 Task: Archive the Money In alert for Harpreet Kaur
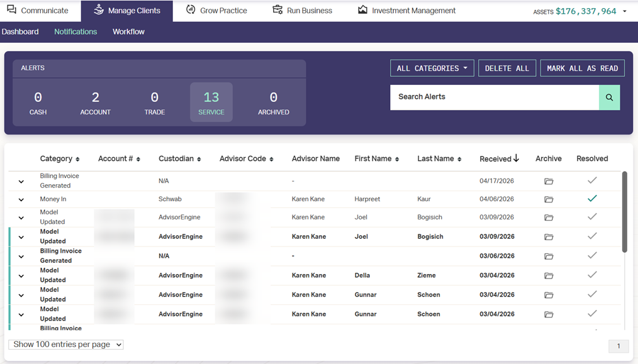[549, 199]
